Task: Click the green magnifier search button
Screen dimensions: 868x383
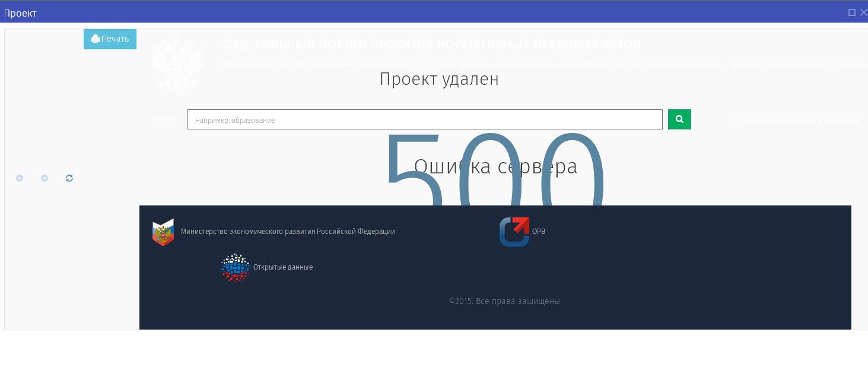Action: [679, 119]
